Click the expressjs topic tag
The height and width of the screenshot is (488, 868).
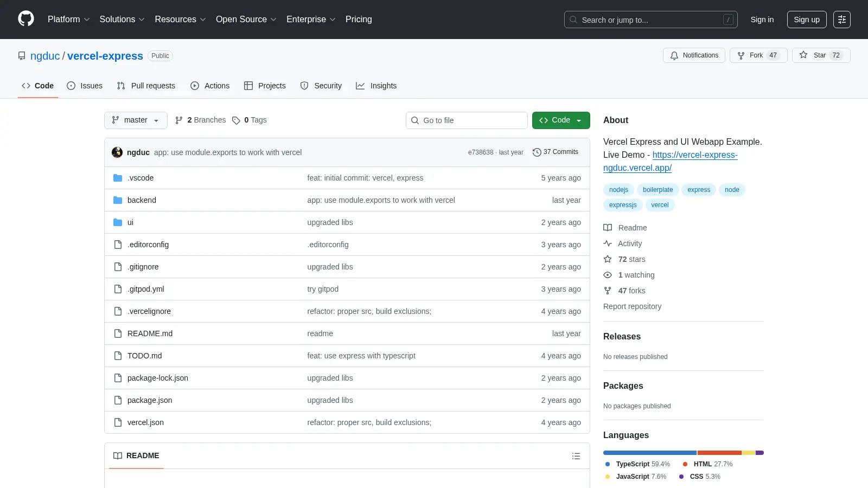[623, 205]
